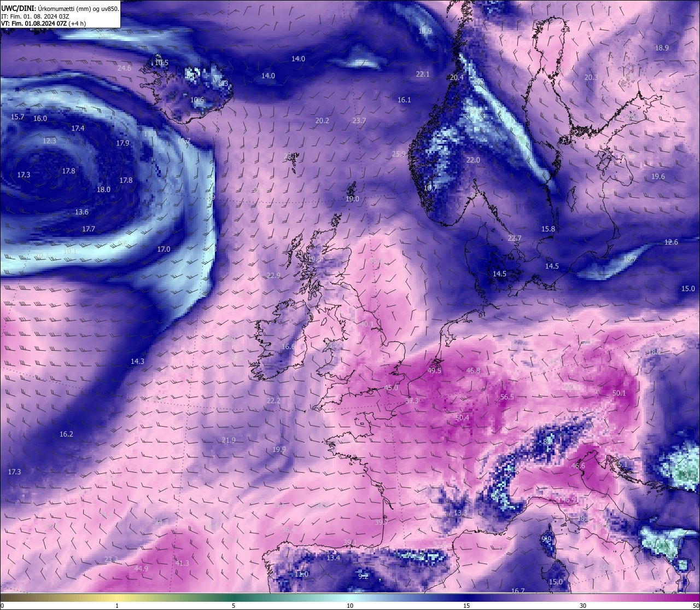Image resolution: width=700 pixels, height=610 pixels.
Task: Click the 50.4 value label
Action: [462, 418]
